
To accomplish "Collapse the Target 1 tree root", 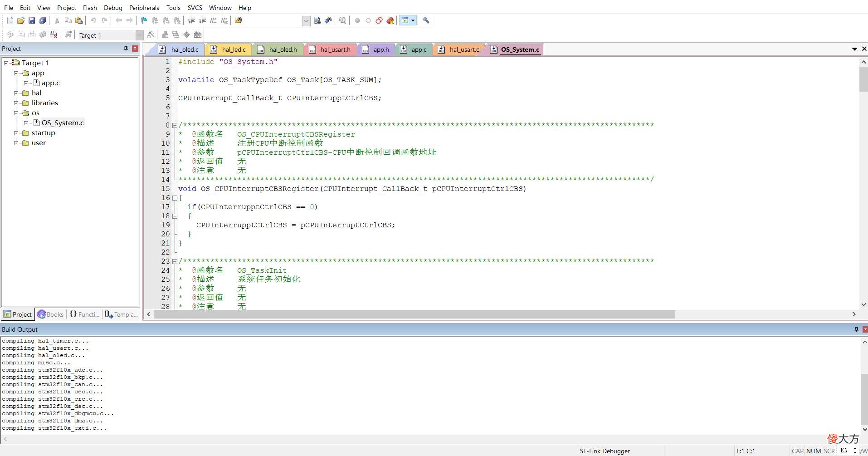I will coord(6,63).
